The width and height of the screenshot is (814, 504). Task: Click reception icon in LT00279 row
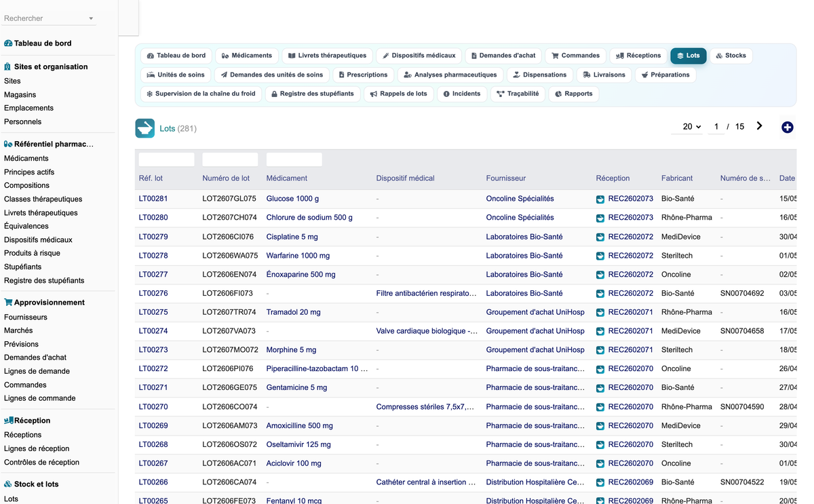[x=600, y=237]
